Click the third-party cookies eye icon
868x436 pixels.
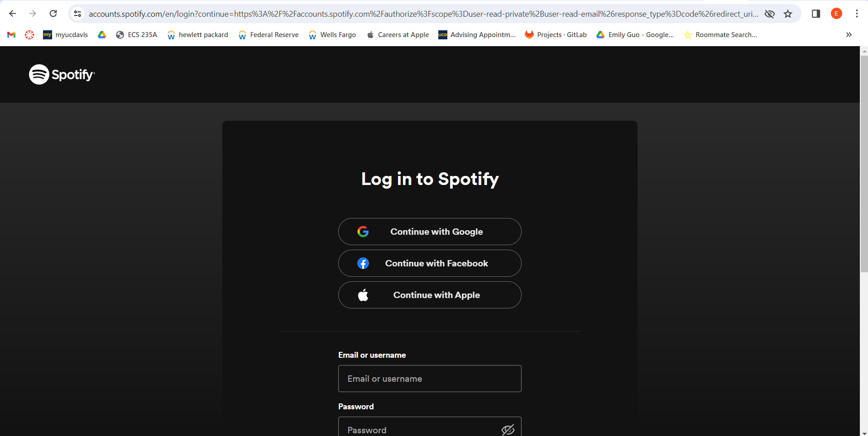769,14
